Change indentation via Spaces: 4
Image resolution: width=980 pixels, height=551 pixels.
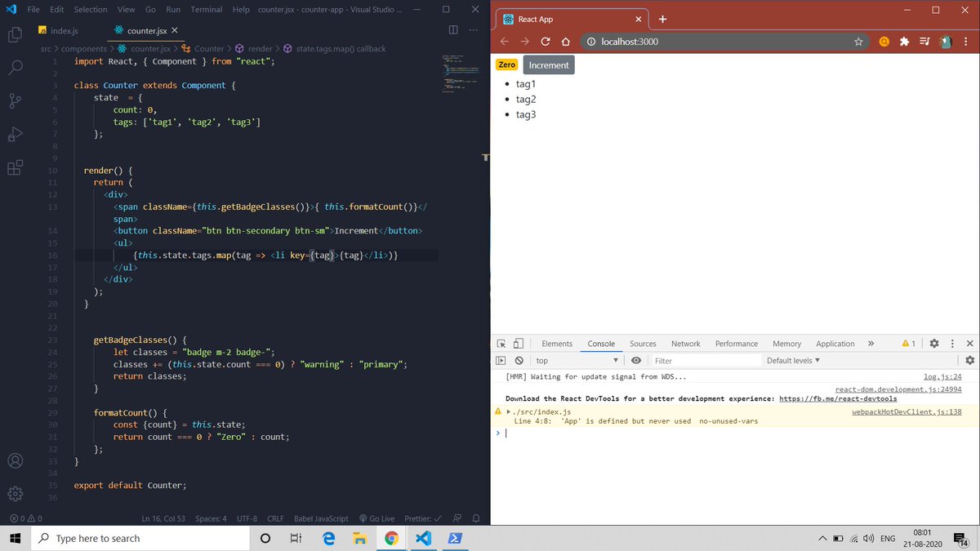click(211, 518)
